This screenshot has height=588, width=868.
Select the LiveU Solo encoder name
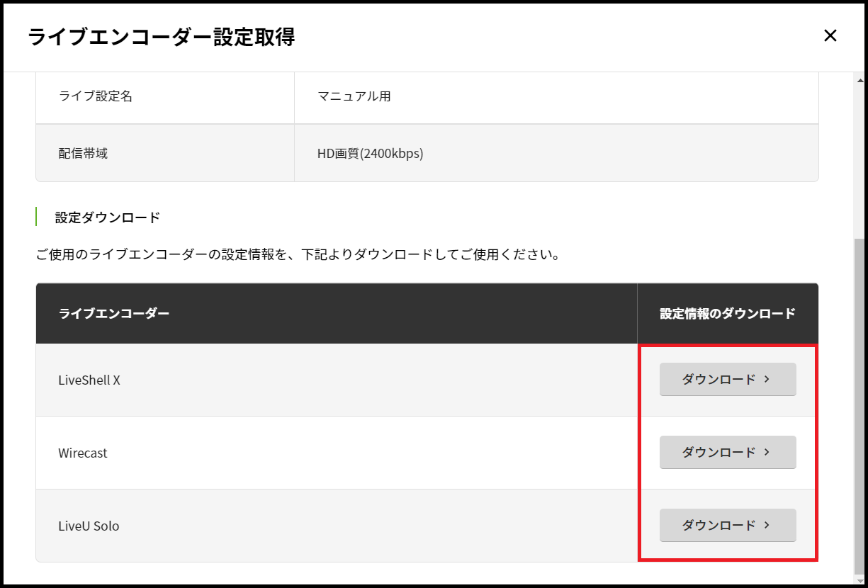89,526
